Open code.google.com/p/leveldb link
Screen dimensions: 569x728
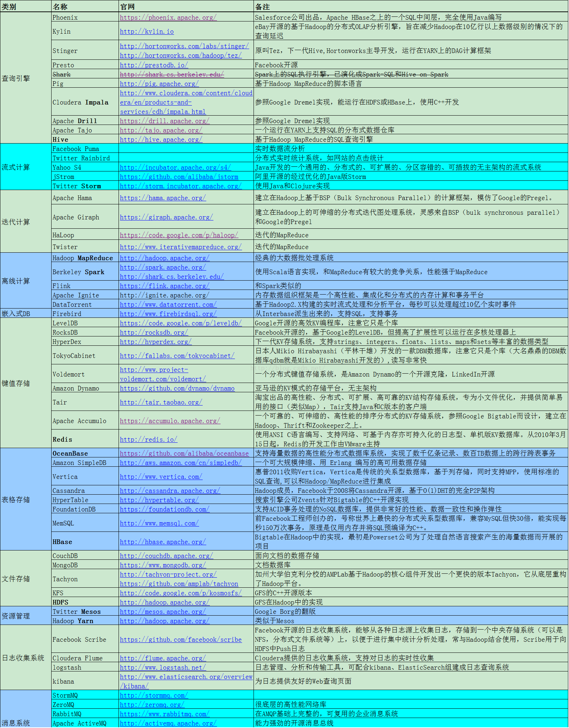point(181,323)
